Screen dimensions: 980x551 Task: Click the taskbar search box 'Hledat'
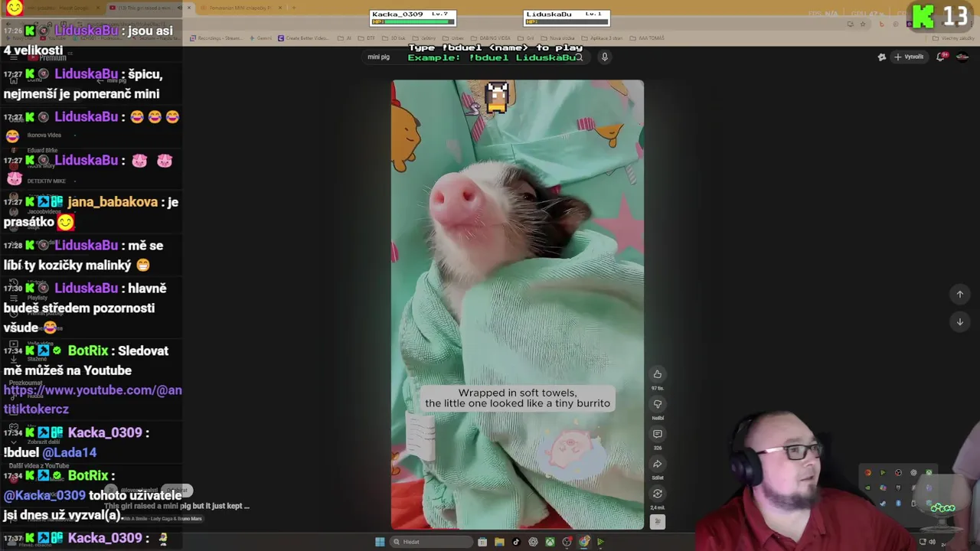tap(431, 542)
